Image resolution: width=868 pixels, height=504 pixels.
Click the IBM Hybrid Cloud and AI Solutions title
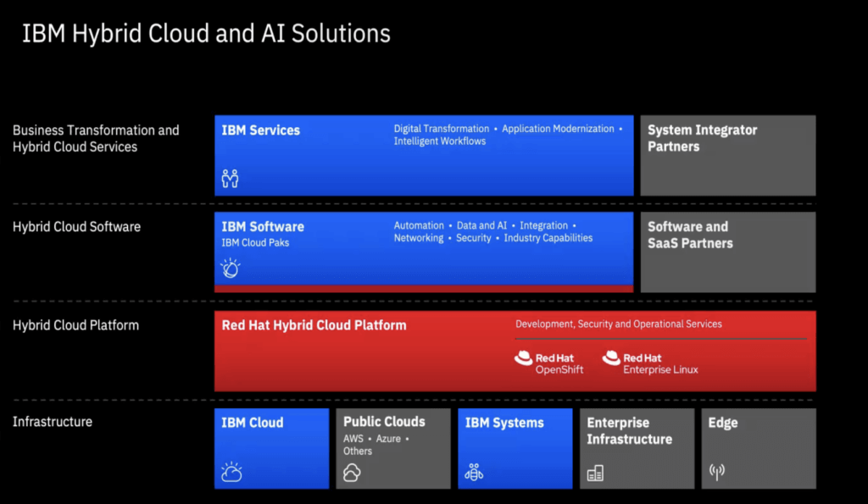[x=206, y=34]
